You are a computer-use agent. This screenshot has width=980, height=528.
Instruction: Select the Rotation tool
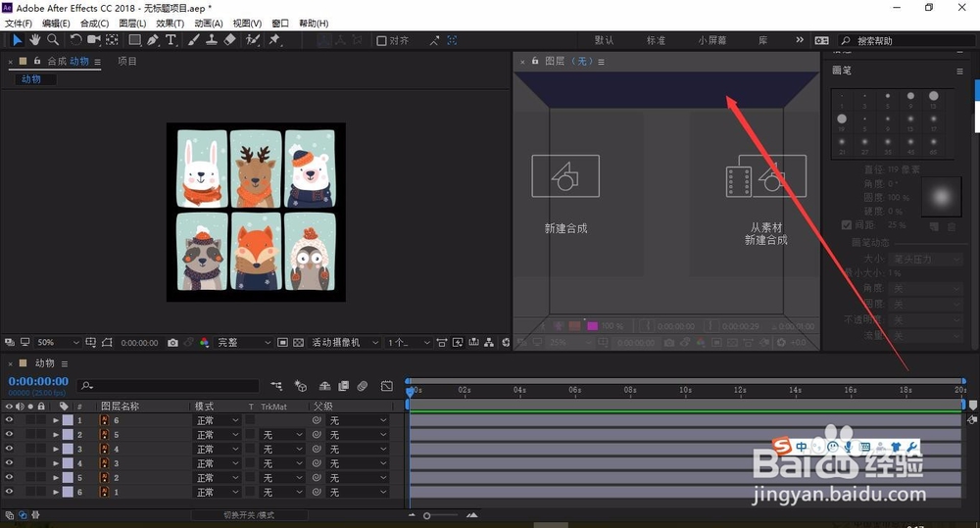[75, 40]
